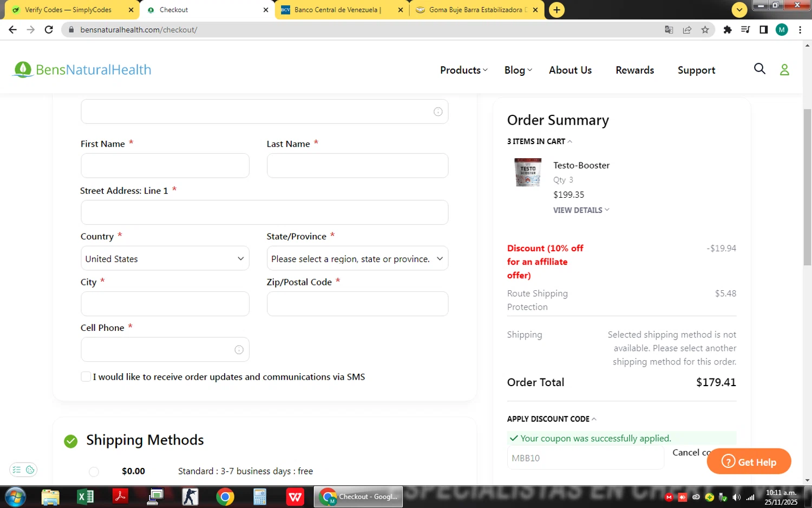
Task: Click the site padlock icon in the address bar
Action: click(x=71, y=30)
